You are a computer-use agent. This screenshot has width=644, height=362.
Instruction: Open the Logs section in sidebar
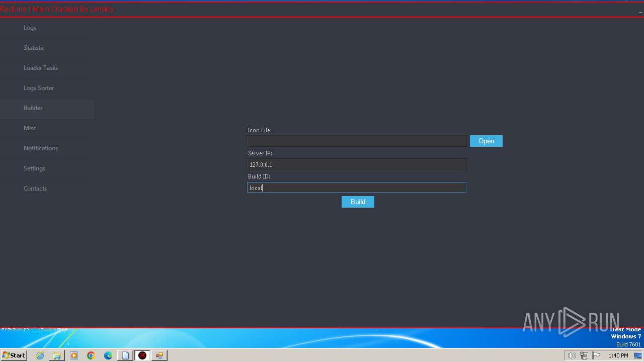tap(47, 28)
